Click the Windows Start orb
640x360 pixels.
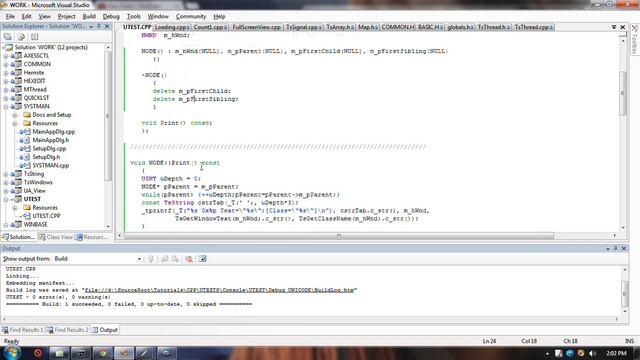tap(12, 353)
